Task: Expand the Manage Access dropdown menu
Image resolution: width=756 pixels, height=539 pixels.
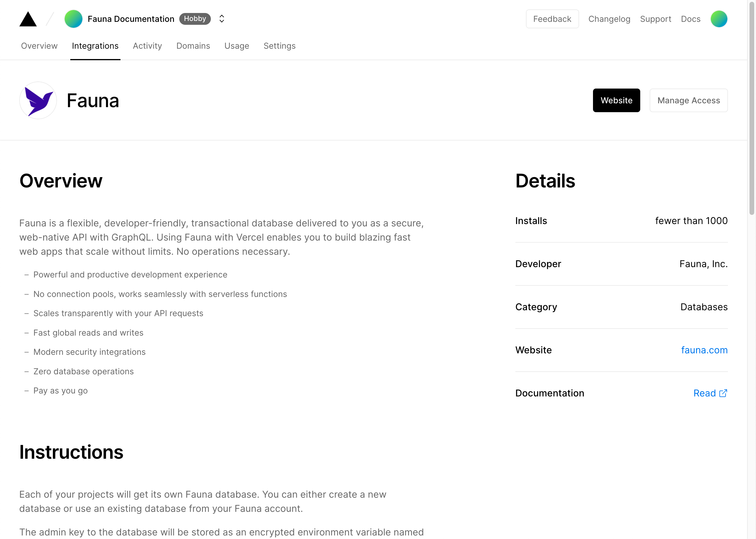Action: (688, 100)
